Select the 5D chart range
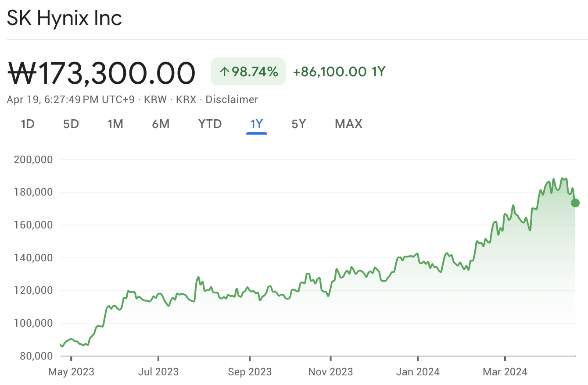This screenshot has height=385, width=588. point(71,124)
